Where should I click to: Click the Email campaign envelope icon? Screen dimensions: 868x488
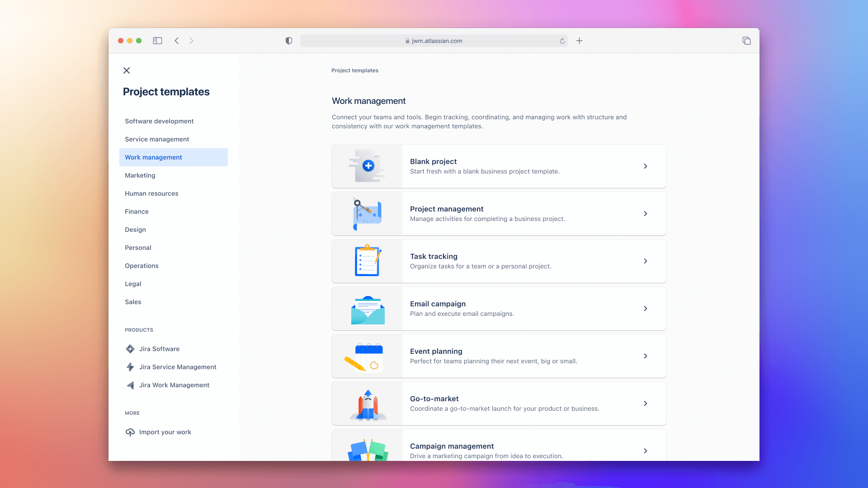point(367,308)
